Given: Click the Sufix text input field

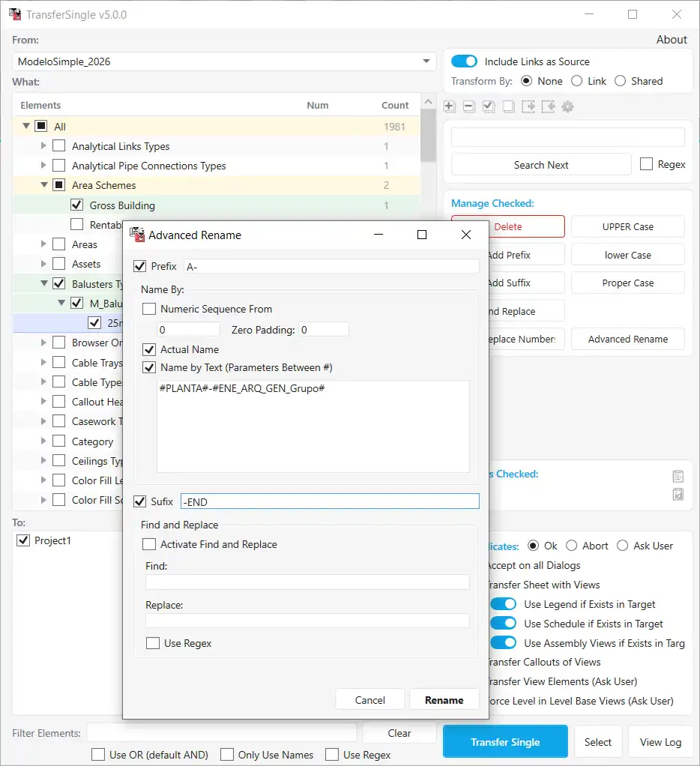Looking at the screenshot, I should pos(330,501).
